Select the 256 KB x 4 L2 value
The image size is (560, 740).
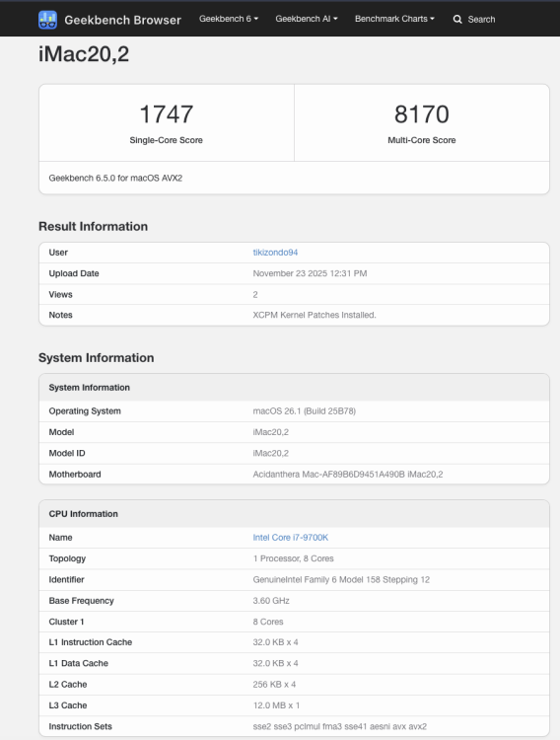pos(274,685)
